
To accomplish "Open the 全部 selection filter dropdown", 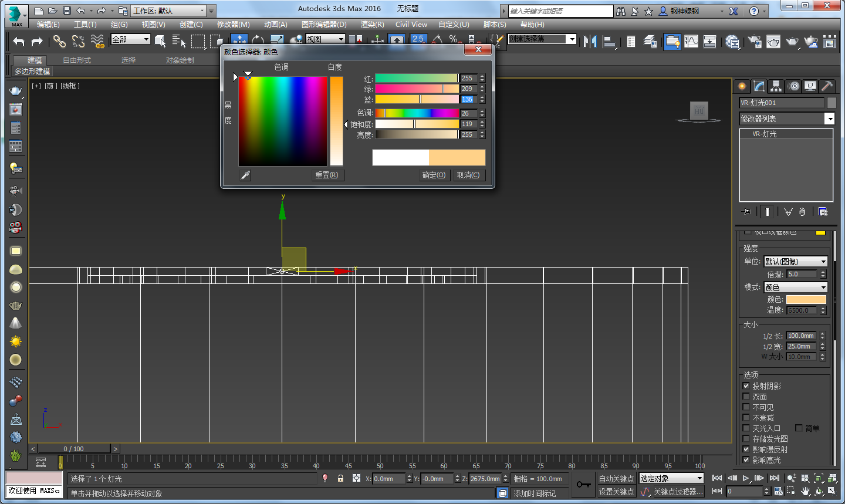I will tap(131, 39).
